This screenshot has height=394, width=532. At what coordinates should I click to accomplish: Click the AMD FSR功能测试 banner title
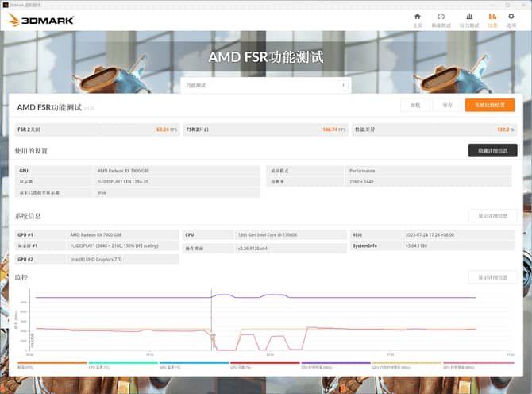[x=266, y=57]
